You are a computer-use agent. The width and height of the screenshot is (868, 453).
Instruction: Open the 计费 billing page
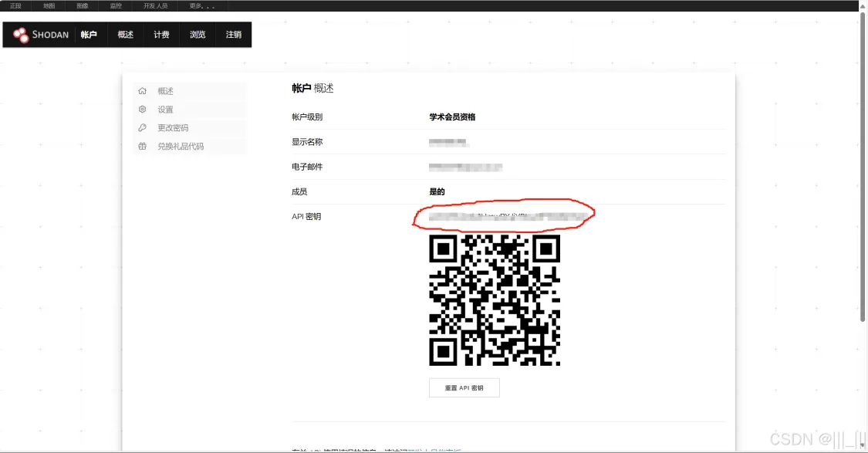pos(161,35)
